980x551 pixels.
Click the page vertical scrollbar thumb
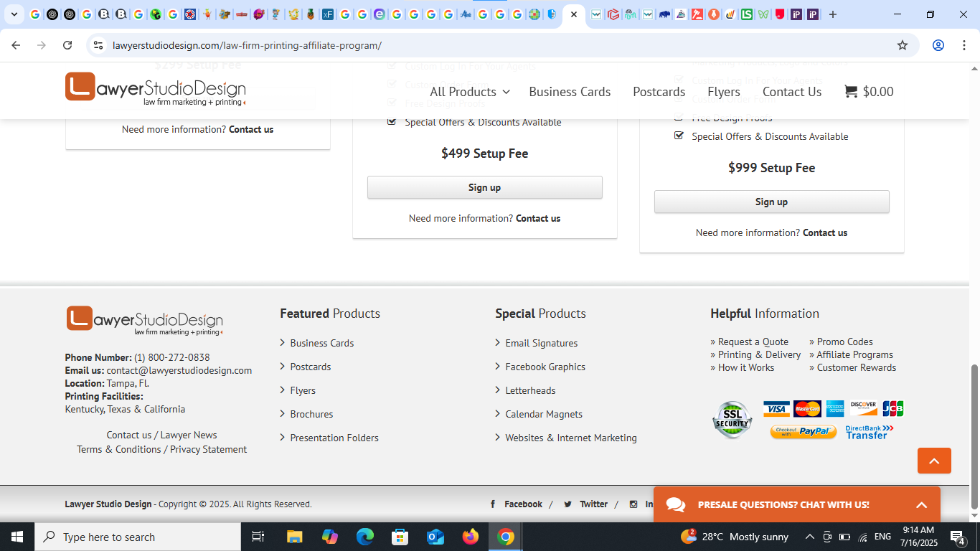(974, 435)
